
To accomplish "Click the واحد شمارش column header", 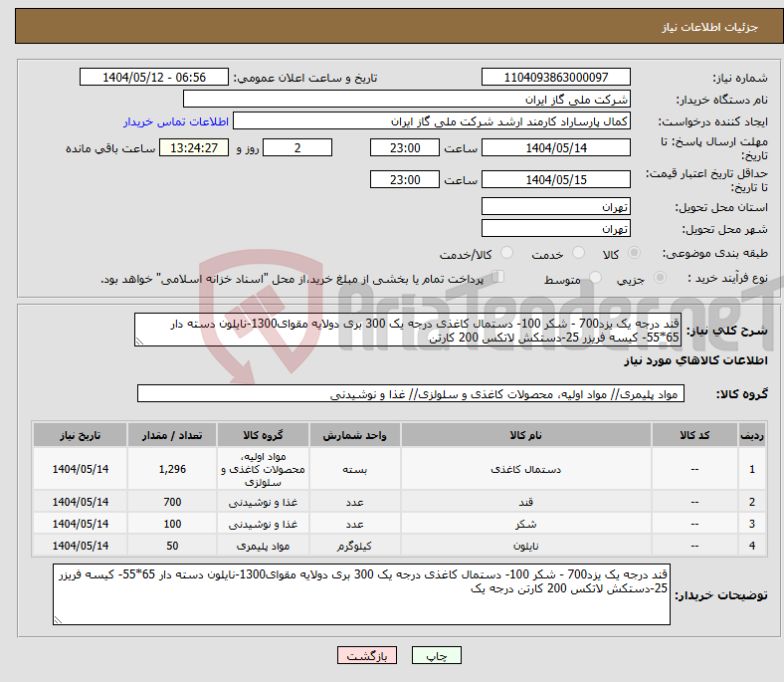I will [354, 435].
